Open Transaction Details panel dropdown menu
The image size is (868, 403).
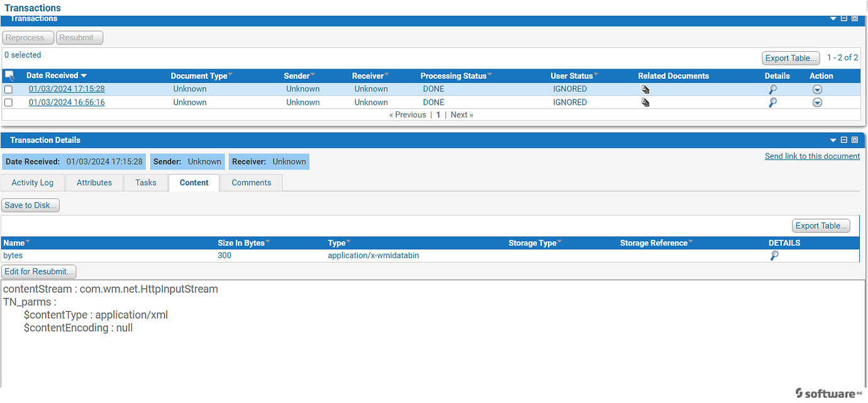click(x=833, y=140)
